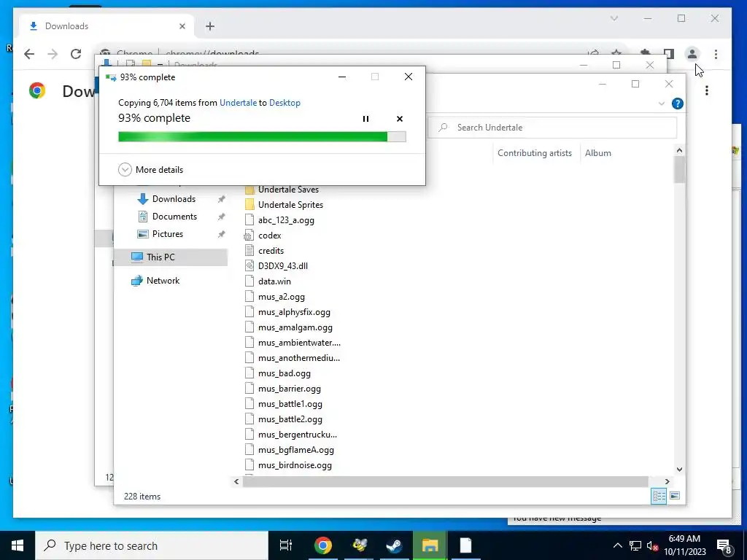This screenshot has width=747, height=560.
Task: Select mus_amalgam.ogg file
Action: 295,327
